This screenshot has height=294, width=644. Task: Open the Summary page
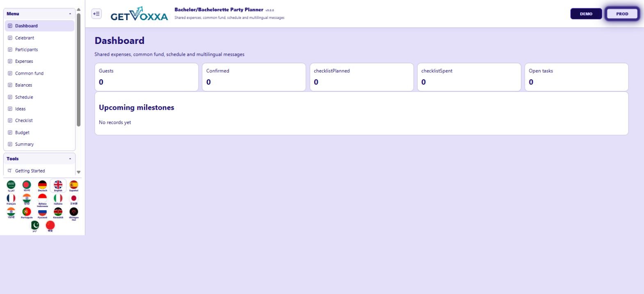tap(39, 145)
